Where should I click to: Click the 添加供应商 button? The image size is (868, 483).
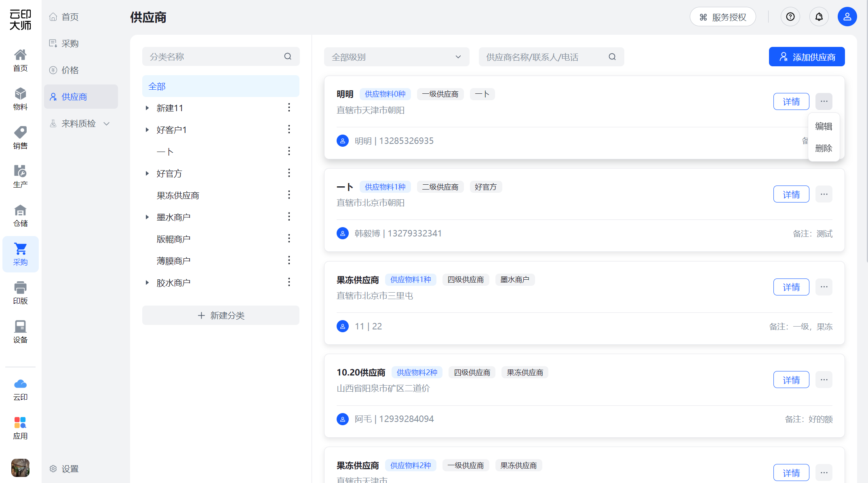point(807,57)
